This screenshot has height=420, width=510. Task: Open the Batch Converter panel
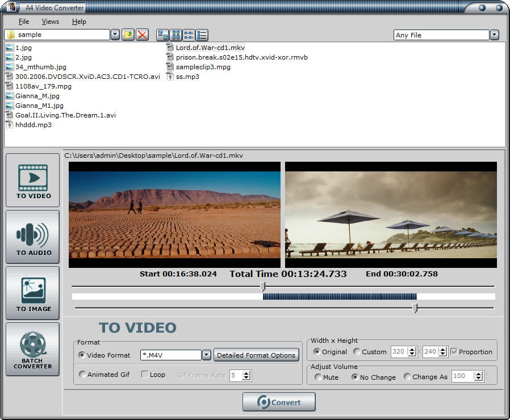coord(32,350)
